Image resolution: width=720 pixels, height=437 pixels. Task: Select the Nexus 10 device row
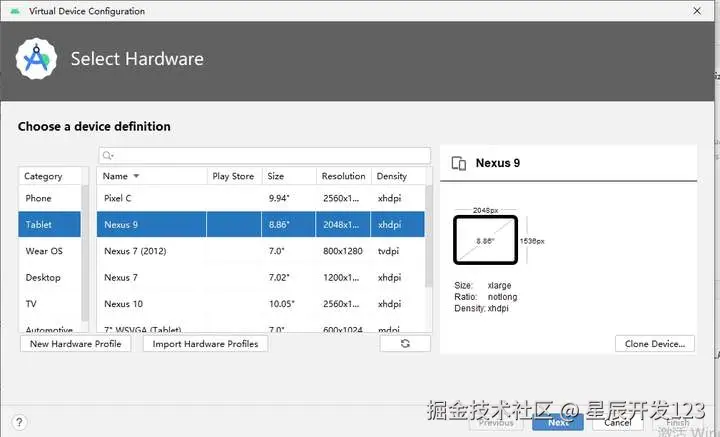click(x=261, y=304)
